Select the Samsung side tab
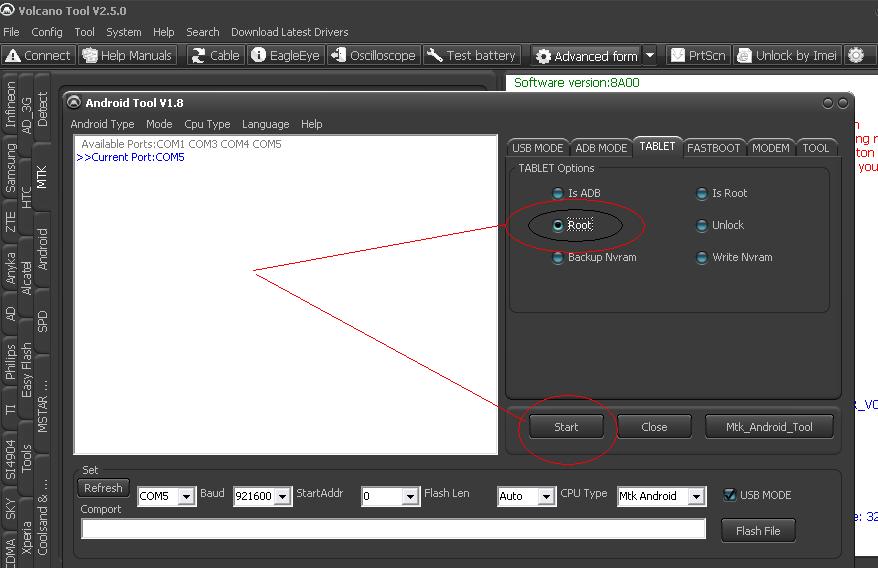 coord(10,166)
